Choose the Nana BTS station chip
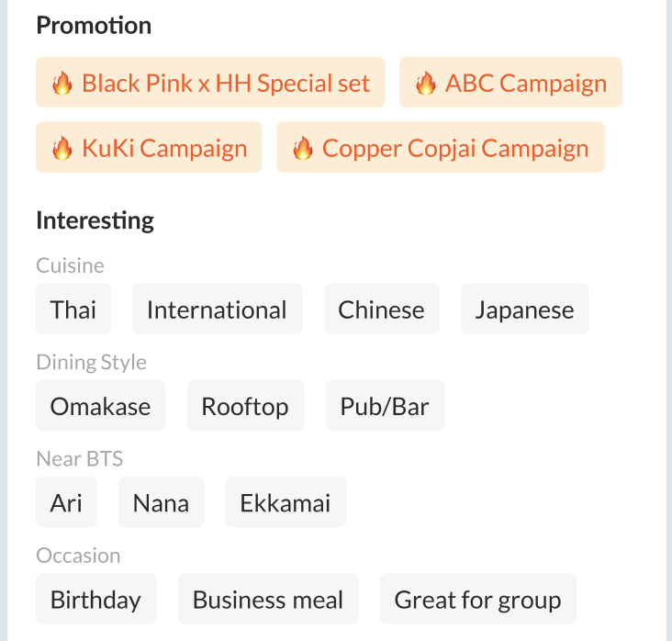Image resolution: width=672 pixels, height=641 pixels. [161, 502]
